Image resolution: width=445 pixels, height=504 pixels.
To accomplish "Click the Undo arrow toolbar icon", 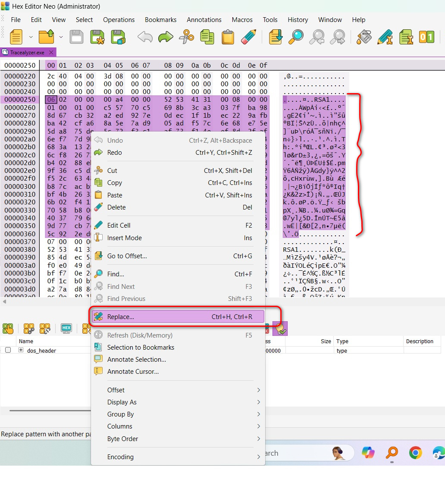I will (145, 37).
